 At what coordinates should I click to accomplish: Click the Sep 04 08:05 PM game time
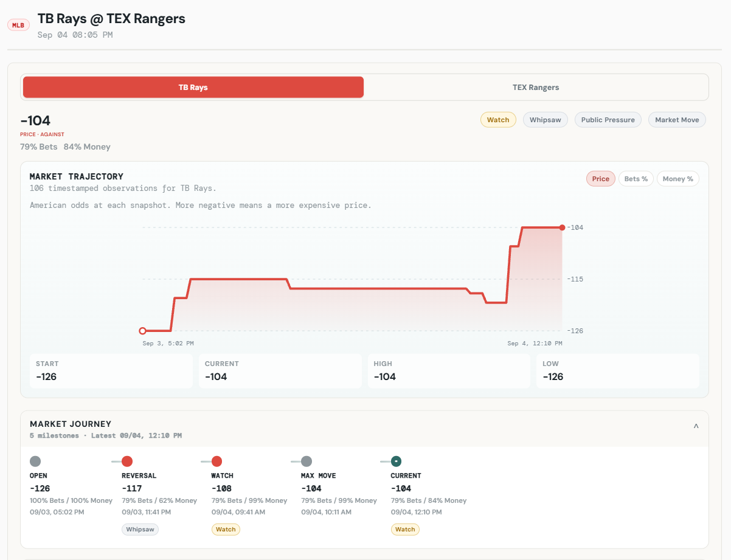pyautogui.click(x=75, y=35)
